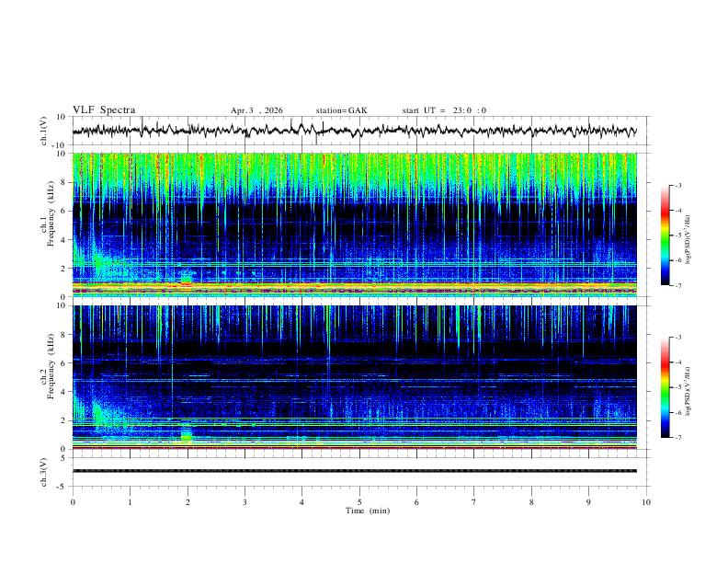Image resolution: width=728 pixels, height=563 pixels.
Task: Click the ch.2 PSD color bar
Action: (665, 387)
